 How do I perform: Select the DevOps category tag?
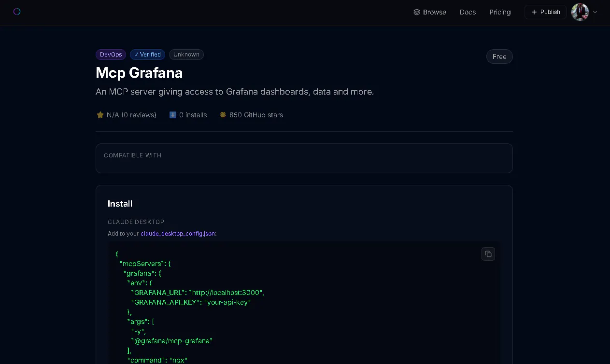pos(111,55)
